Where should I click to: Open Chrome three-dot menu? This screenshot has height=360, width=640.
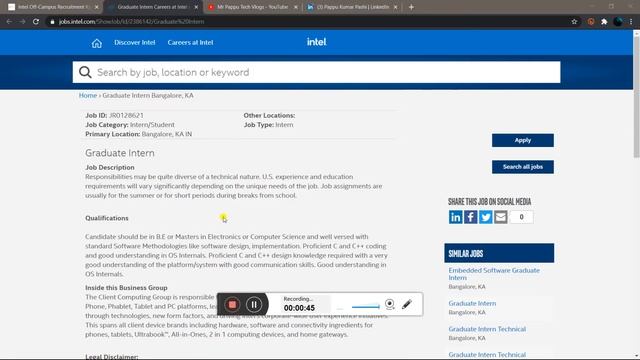coord(631,22)
